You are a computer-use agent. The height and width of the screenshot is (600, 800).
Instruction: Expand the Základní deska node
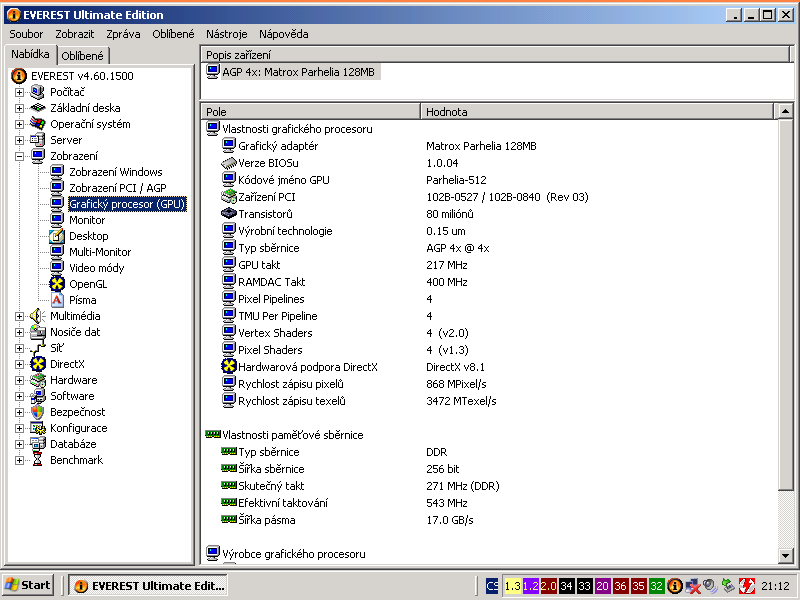pyautogui.click(x=19, y=108)
